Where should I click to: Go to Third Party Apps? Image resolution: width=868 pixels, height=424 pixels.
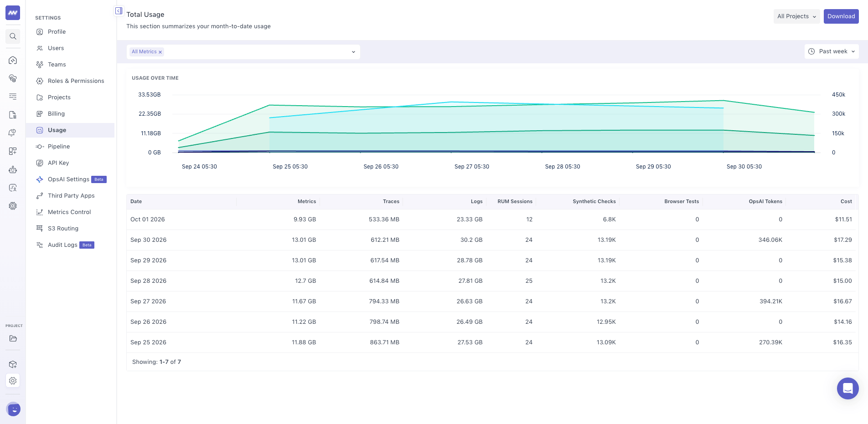pos(70,196)
